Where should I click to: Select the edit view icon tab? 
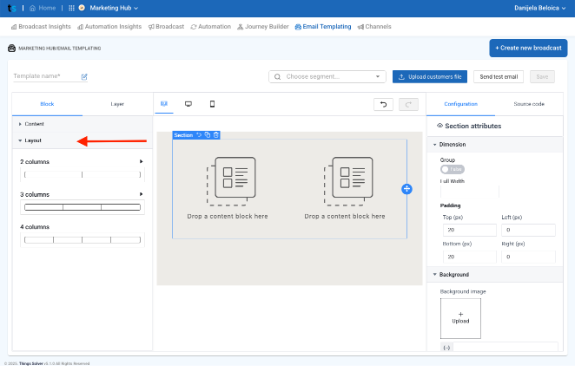click(164, 104)
